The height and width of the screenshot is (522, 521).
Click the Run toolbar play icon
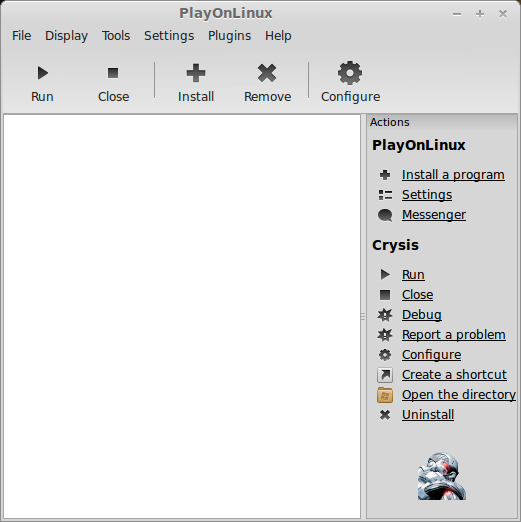click(43, 73)
